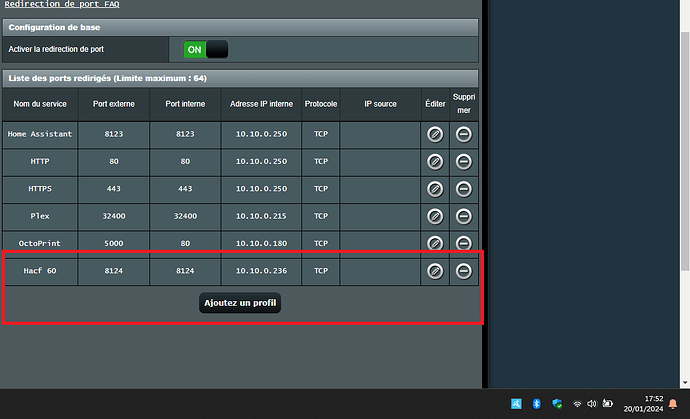Screen dimensions: 690x419
Task: Open the notification bell in taskbar
Action: (673, 404)
